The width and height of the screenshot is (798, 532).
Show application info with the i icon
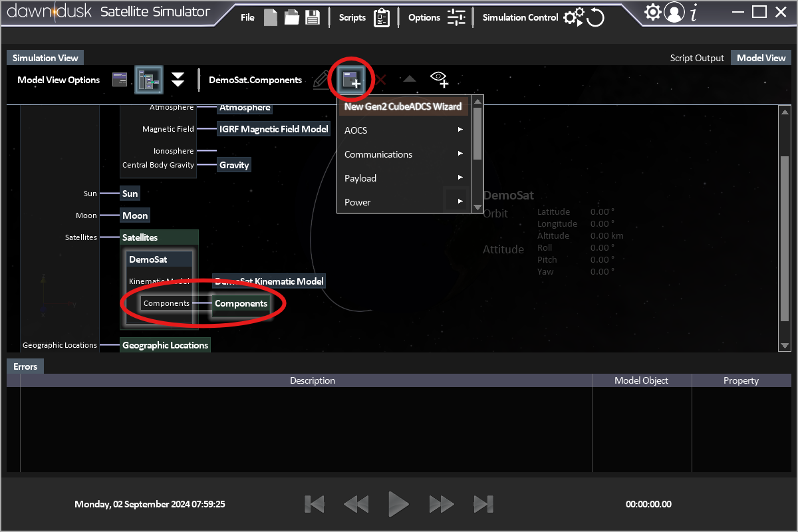(x=694, y=13)
